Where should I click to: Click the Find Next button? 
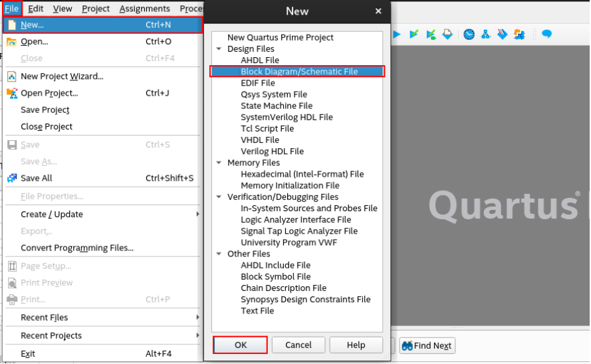427,345
